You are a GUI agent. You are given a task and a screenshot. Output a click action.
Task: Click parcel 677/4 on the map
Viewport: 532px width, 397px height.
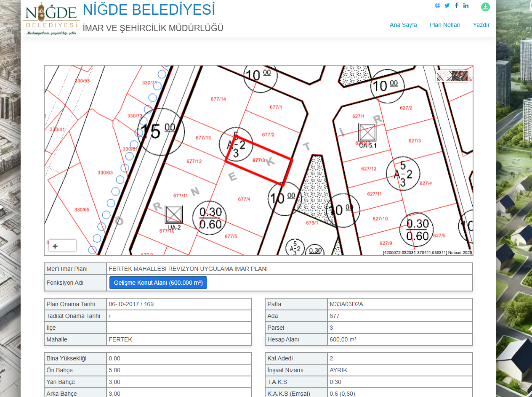tap(244, 199)
